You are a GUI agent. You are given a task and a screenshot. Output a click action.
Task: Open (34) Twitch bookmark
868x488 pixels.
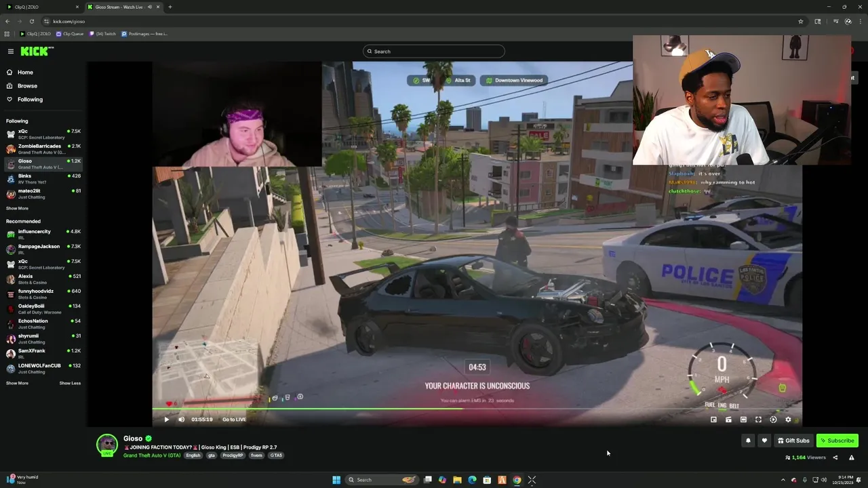pos(102,34)
